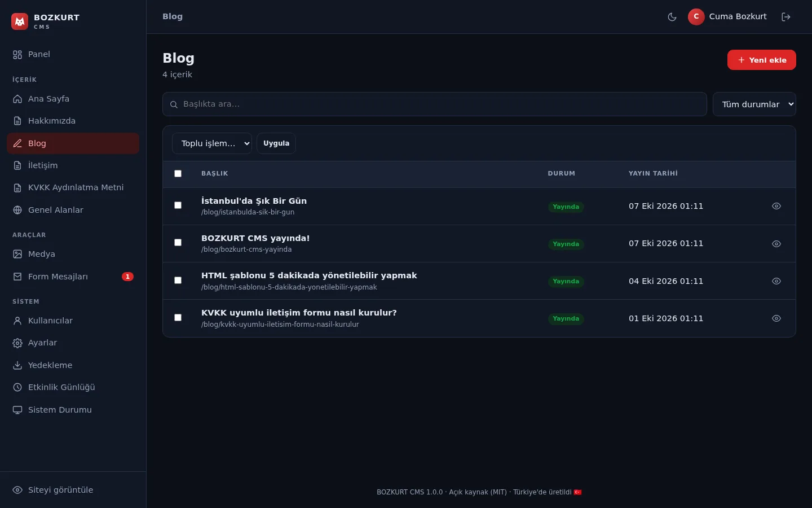
Task: Open the Toplu işlem bulk action dropdown
Action: pyautogui.click(x=212, y=143)
